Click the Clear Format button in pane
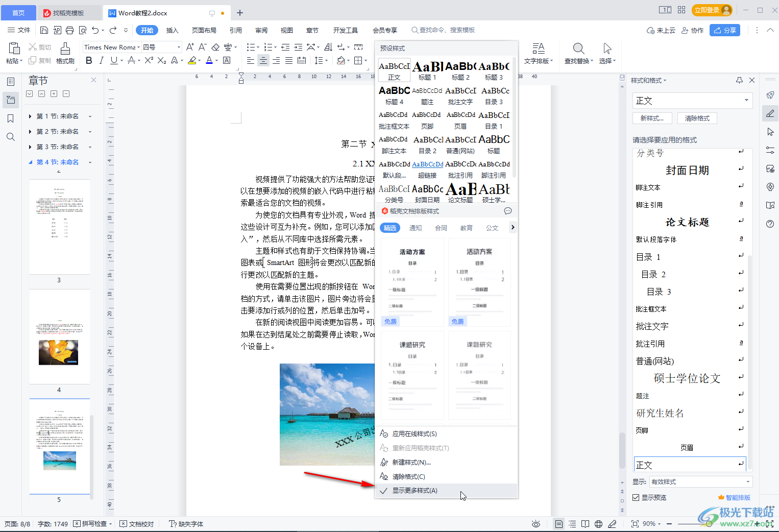 pos(697,118)
